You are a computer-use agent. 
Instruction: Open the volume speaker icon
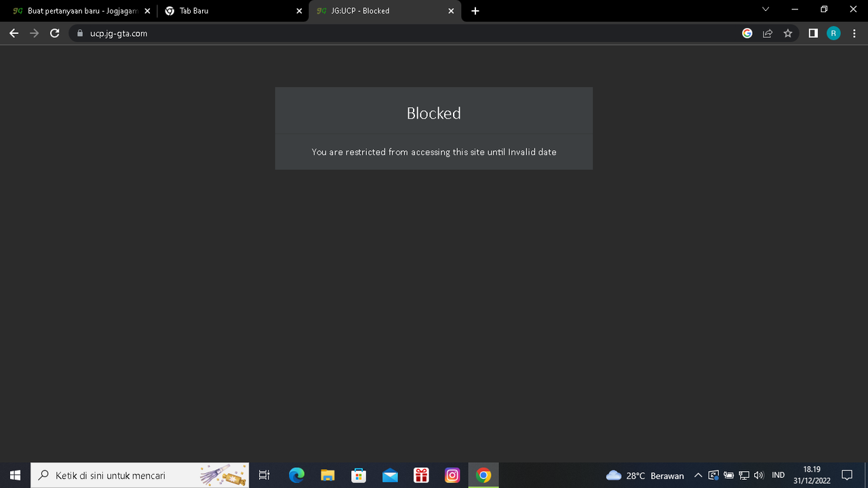click(759, 475)
